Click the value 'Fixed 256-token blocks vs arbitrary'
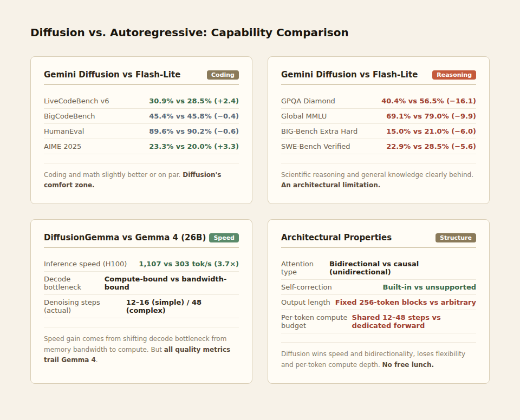520x420 pixels. (x=406, y=303)
